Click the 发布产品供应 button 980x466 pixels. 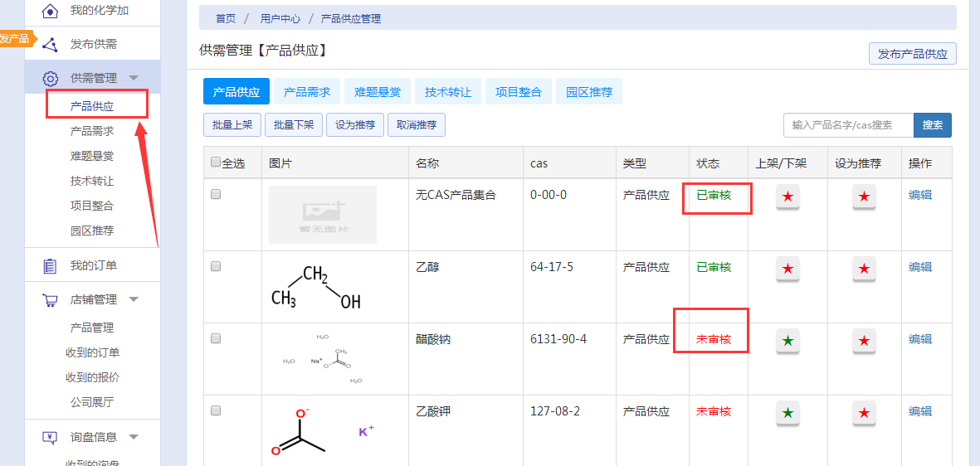pos(912,54)
